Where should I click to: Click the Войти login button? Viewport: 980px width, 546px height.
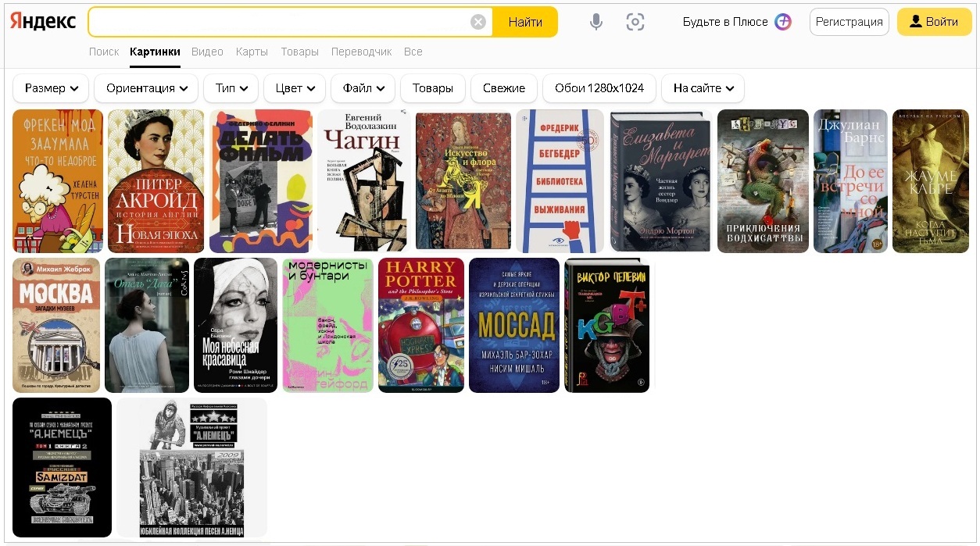(x=935, y=22)
